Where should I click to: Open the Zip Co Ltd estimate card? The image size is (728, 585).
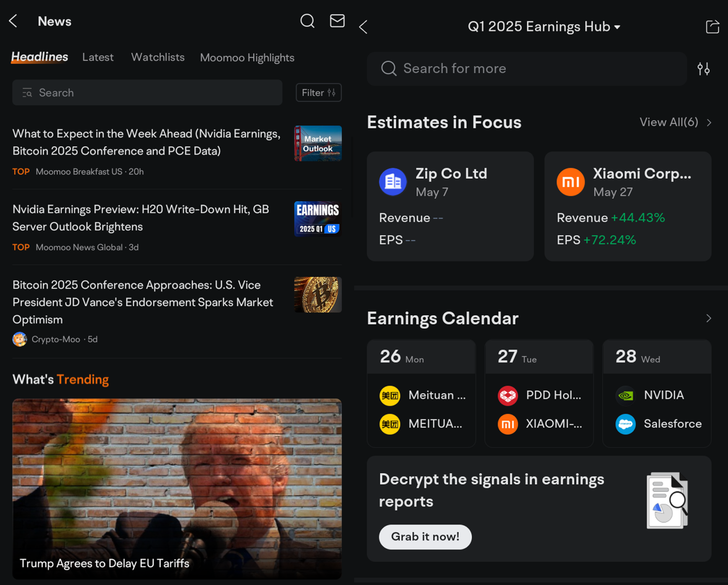[450, 207]
